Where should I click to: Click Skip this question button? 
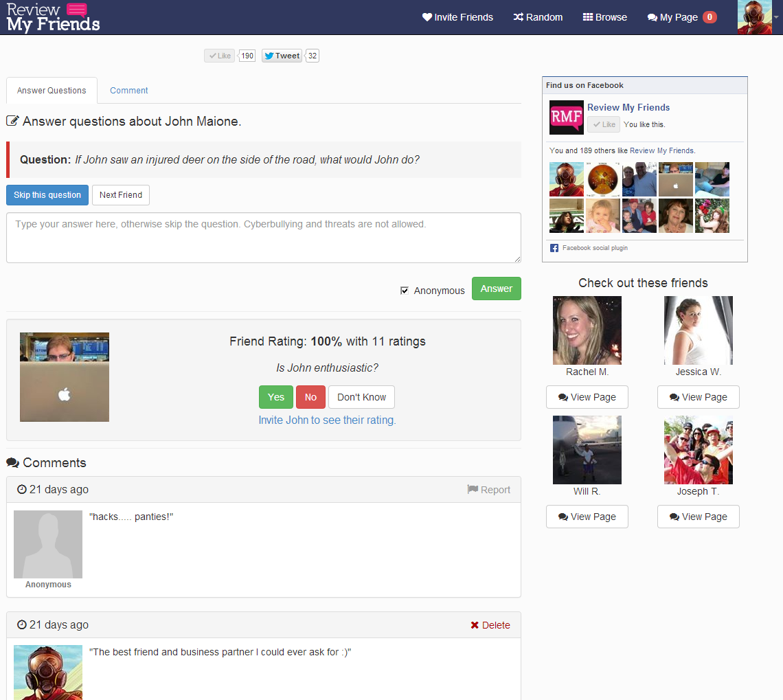(x=47, y=195)
